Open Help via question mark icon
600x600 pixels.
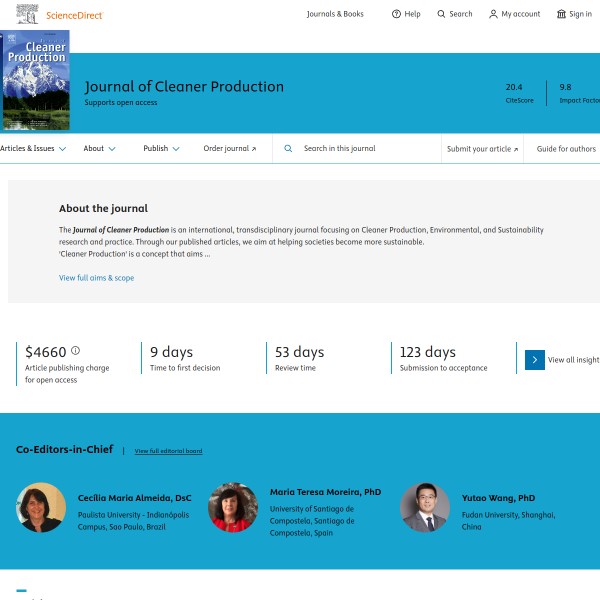pos(396,14)
